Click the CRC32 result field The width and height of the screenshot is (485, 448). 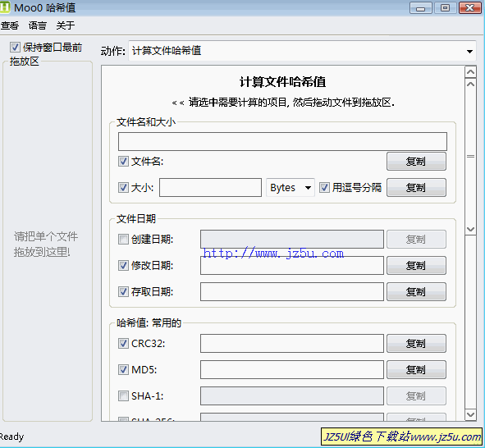point(292,343)
